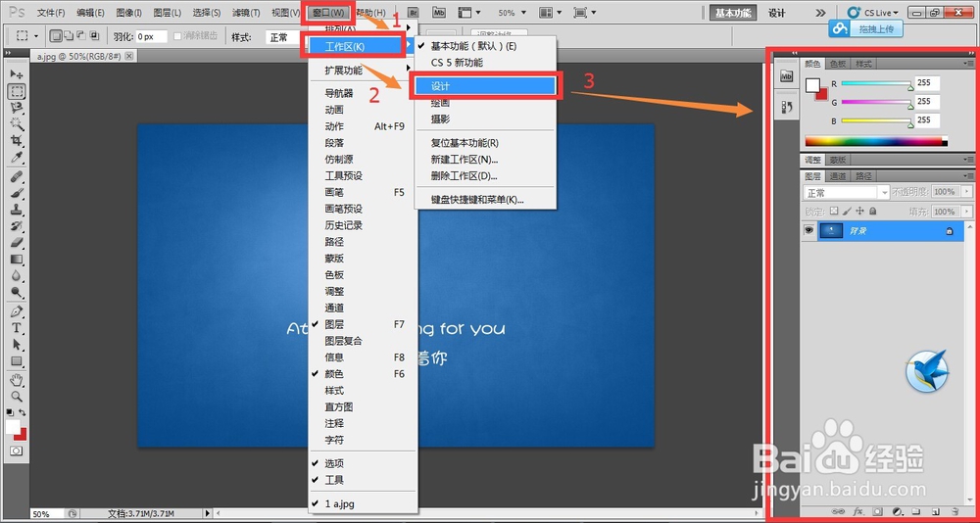Open the opacity 不透明度 slider arrow
Viewport: 980px width, 523px height.
(x=968, y=192)
